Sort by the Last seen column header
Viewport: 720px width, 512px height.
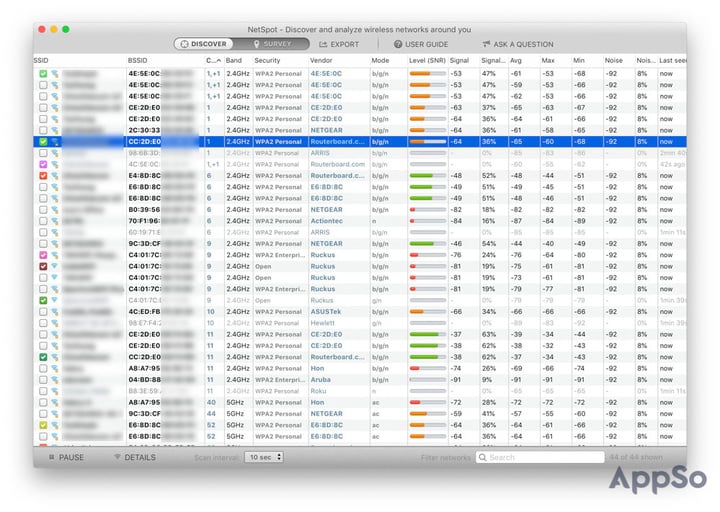673,61
